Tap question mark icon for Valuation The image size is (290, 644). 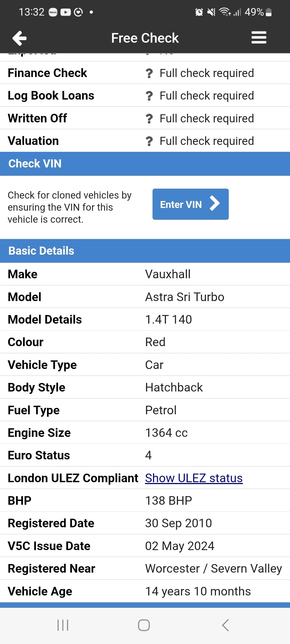tap(149, 141)
